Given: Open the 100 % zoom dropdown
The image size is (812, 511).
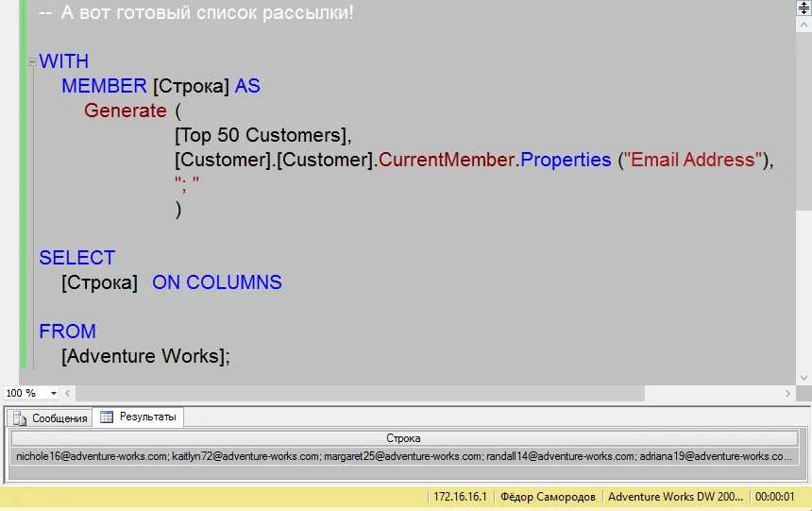Looking at the screenshot, I should [53, 393].
